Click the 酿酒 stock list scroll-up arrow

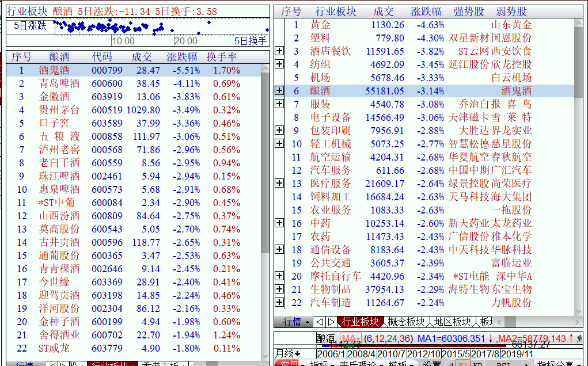point(265,69)
